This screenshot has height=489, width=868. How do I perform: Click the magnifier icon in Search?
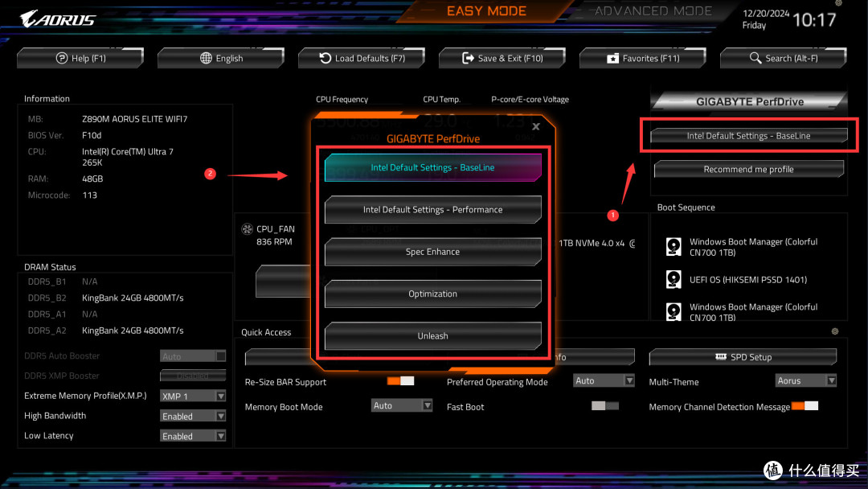point(755,58)
